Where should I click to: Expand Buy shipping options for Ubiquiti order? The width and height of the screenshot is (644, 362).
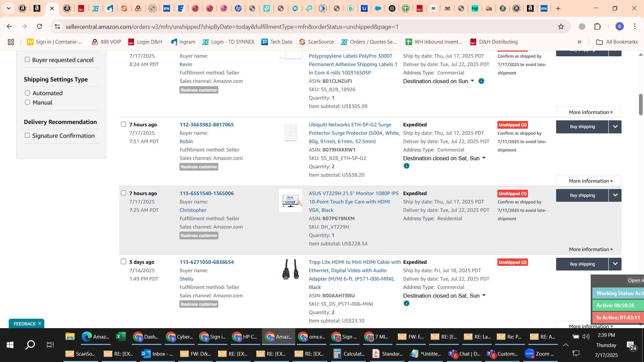[615, 127]
